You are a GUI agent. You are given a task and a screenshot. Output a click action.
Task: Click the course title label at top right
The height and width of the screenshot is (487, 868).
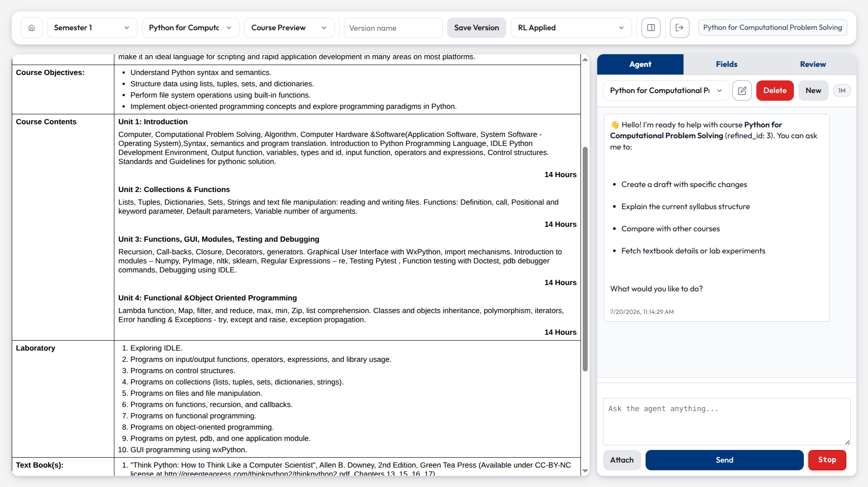(x=773, y=28)
